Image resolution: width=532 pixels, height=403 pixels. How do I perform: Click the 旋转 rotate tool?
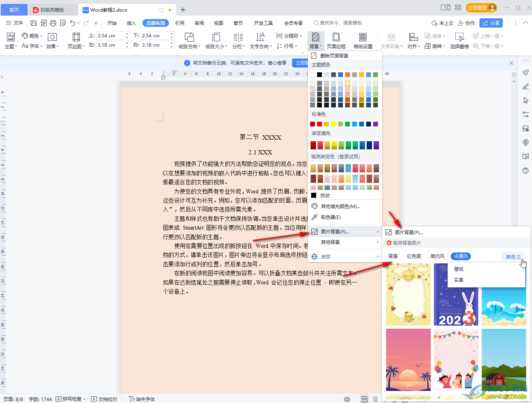(435, 46)
